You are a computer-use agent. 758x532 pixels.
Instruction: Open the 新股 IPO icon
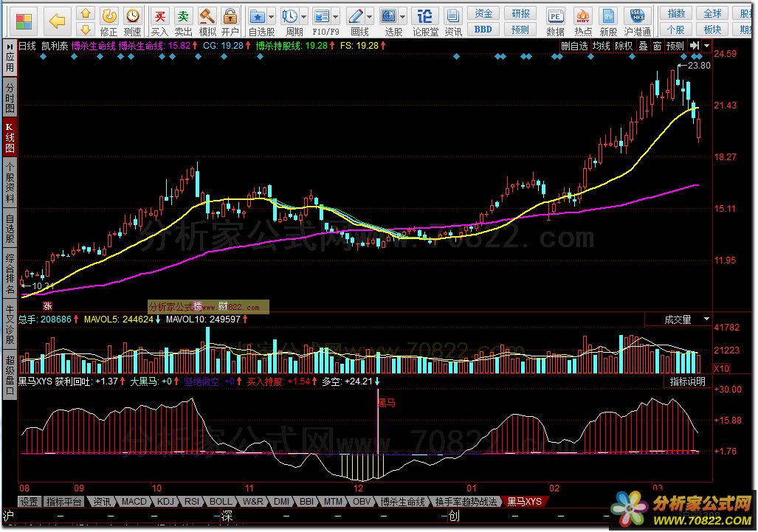609,21
